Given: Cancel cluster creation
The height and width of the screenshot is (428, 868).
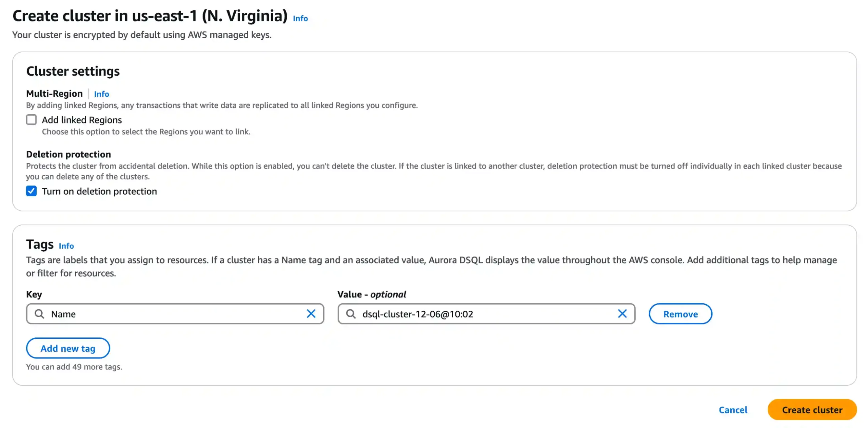Looking at the screenshot, I should pos(733,410).
